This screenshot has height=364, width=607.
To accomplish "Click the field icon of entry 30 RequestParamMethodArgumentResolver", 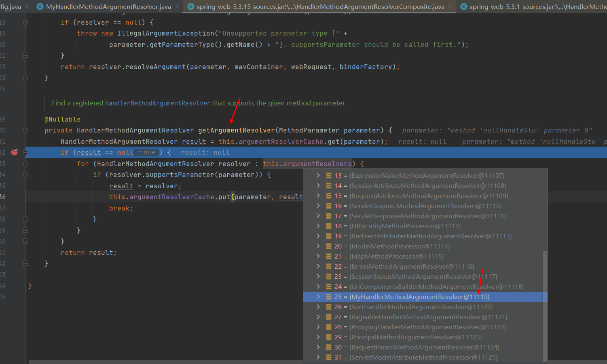I will [329, 347].
